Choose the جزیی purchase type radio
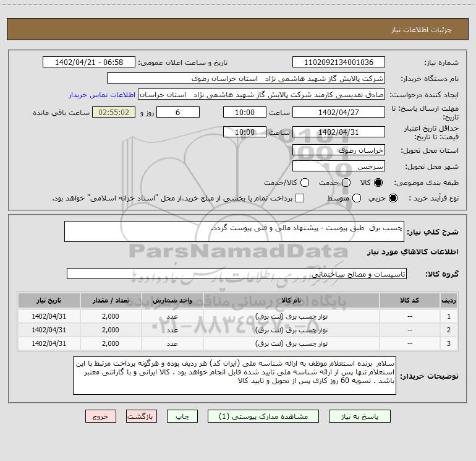Screen dimensions: 476x461 point(393,198)
